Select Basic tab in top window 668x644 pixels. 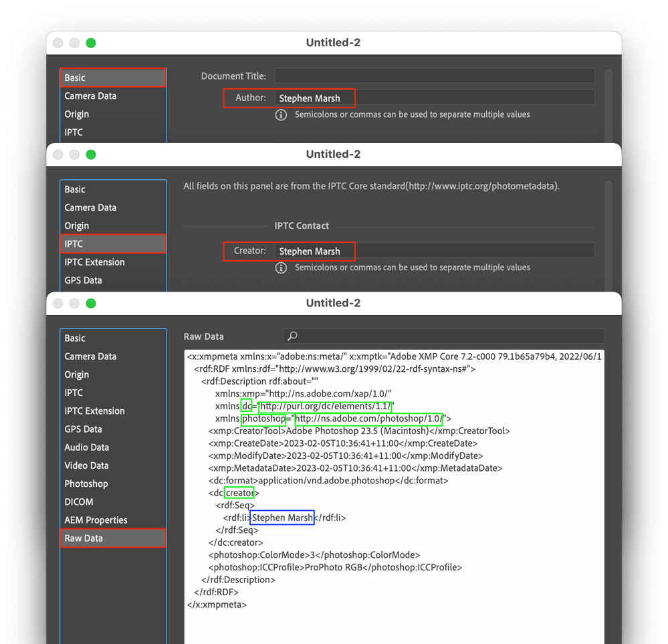(x=113, y=78)
